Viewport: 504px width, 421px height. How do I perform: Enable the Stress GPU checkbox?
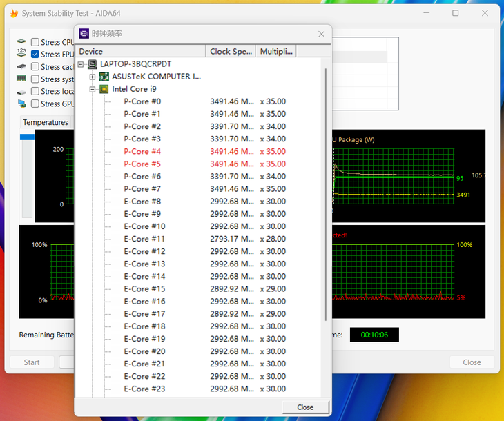click(x=35, y=104)
